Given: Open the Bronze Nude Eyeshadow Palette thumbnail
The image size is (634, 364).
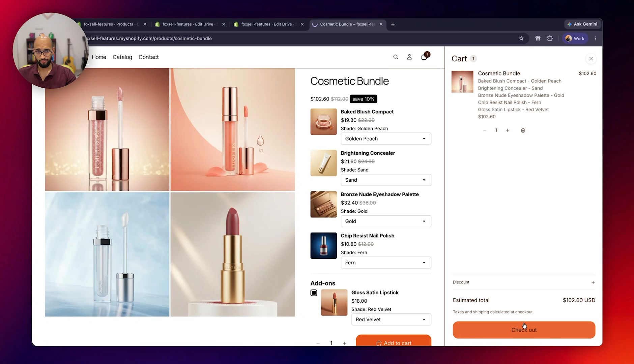Looking at the screenshot, I should pos(323,204).
